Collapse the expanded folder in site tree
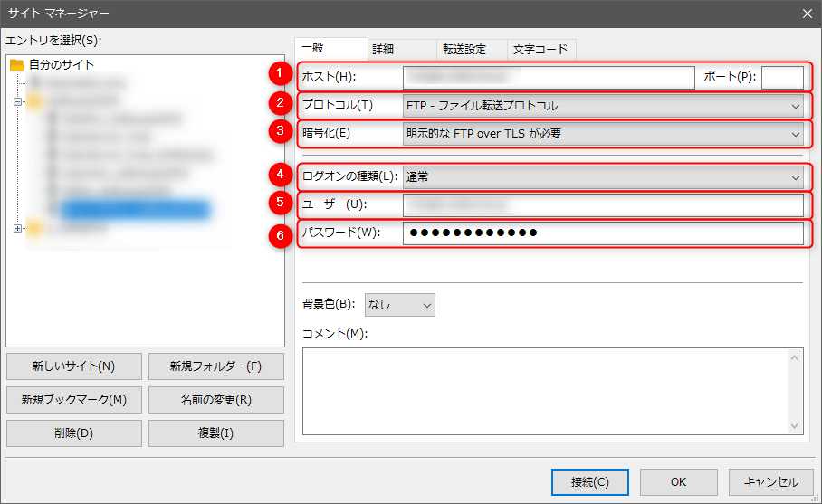The image size is (822, 504). (16, 101)
